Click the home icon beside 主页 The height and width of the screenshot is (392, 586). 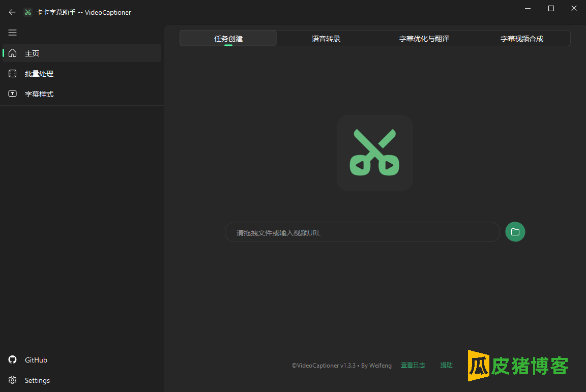pos(12,53)
